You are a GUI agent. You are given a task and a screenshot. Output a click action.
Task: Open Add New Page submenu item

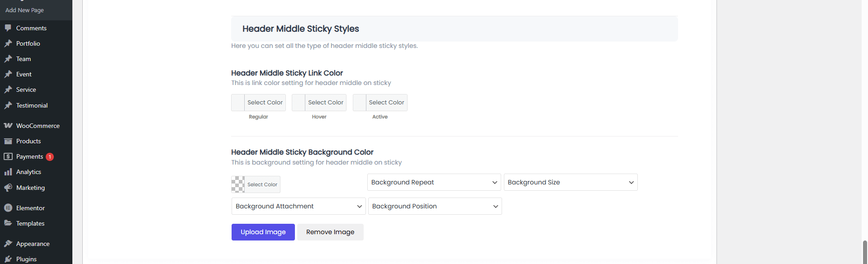click(24, 10)
